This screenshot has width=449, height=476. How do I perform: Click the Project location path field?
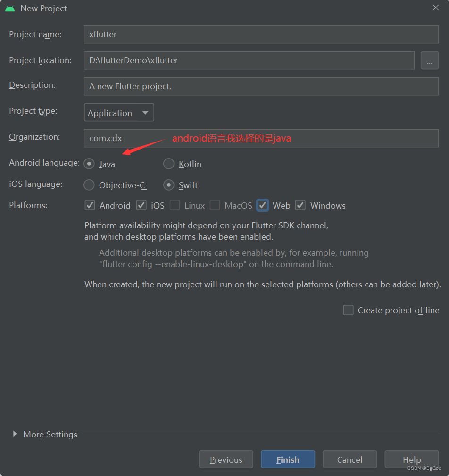(x=249, y=60)
